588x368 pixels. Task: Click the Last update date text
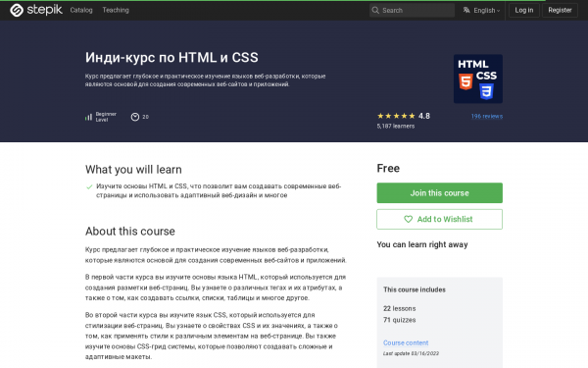[411, 353]
